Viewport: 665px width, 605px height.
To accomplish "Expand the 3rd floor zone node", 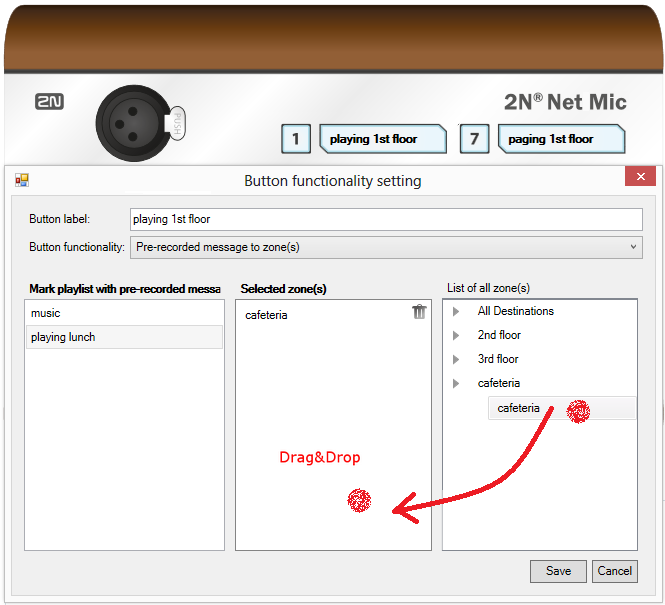I will (x=456, y=359).
